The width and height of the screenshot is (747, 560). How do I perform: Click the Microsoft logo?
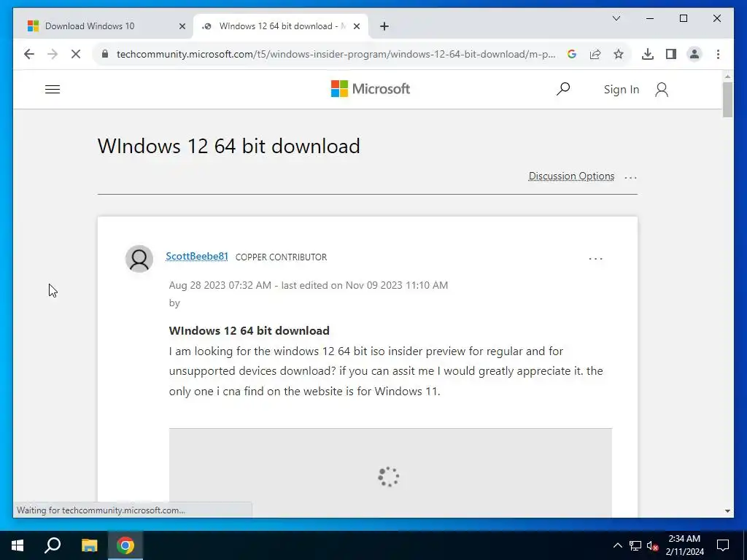point(370,88)
